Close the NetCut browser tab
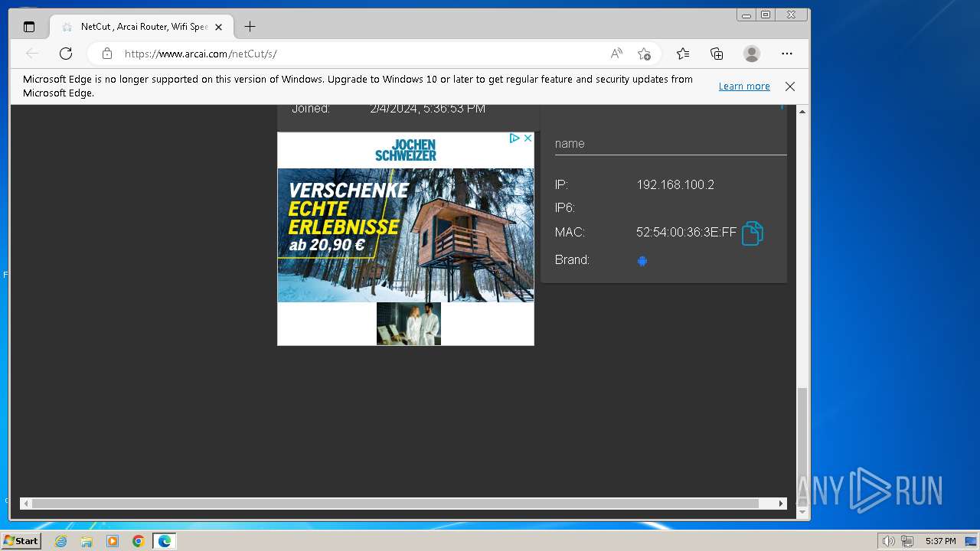This screenshot has height=551, width=980. pos(218,27)
